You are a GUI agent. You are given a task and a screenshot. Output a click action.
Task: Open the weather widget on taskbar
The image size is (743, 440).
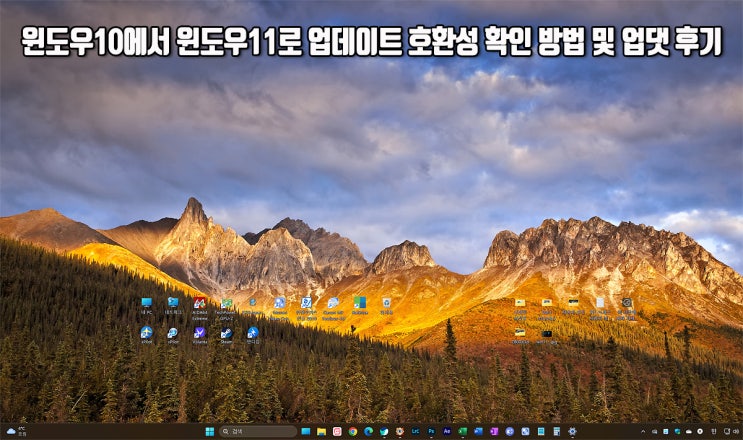[x=17, y=431]
